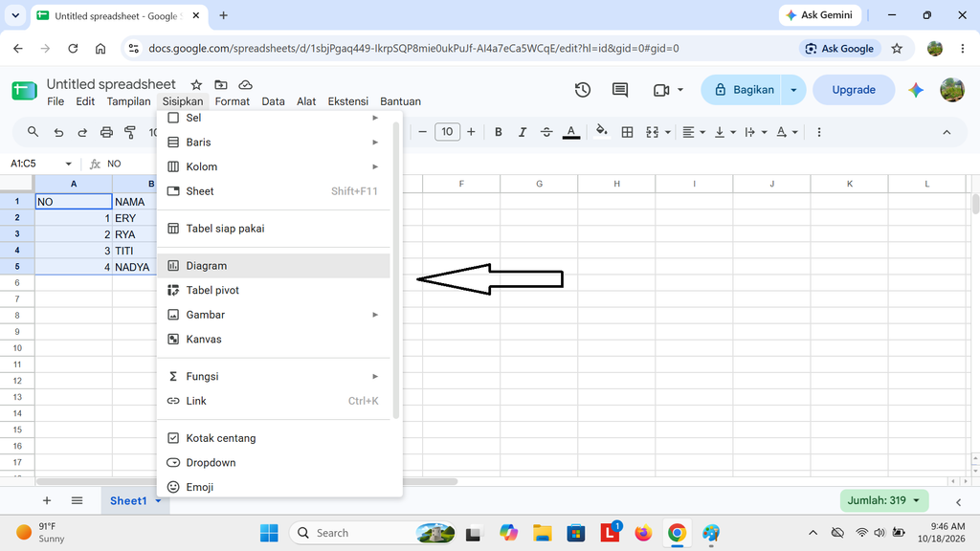Open the fill color picker

click(601, 131)
